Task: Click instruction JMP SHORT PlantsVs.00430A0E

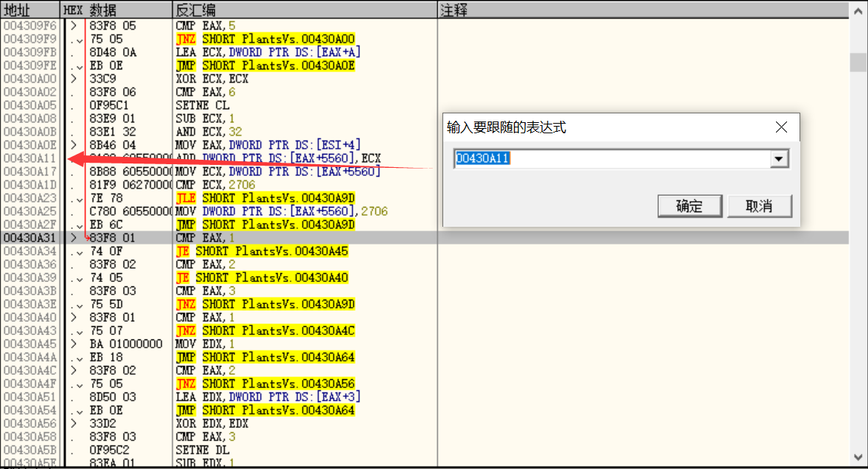Action: (265, 66)
